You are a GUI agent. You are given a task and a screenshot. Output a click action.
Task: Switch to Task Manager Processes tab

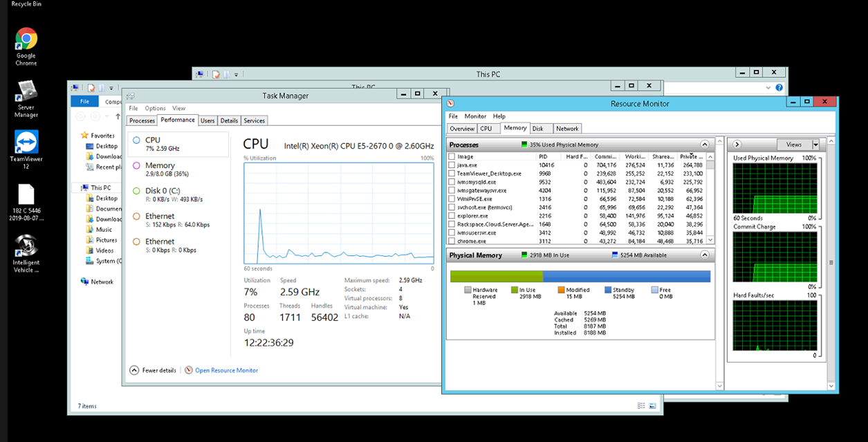pyautogui.click(x=142, y=120)
